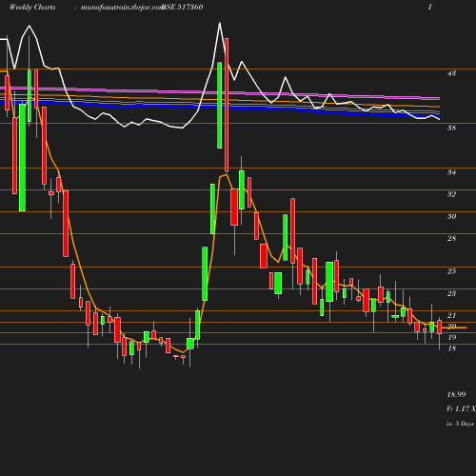Click the 'Weekly Charts' title text
Viewport: 476px width, 476px height.
32,7
